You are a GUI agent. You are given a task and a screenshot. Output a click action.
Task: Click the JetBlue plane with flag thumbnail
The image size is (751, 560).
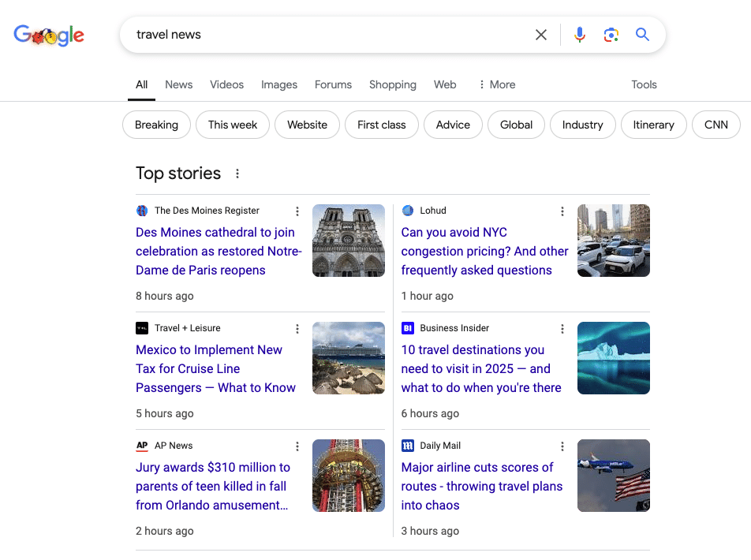(x=614, y=476)
